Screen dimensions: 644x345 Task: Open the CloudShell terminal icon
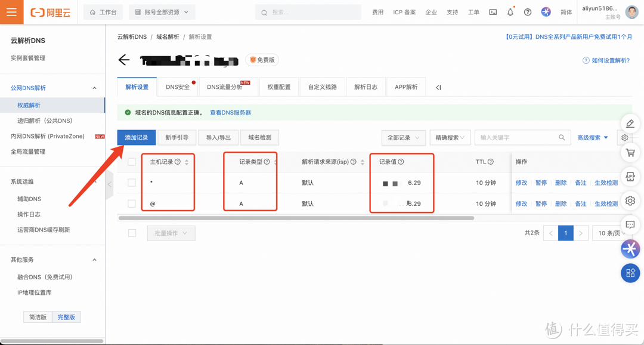[493, 12]
